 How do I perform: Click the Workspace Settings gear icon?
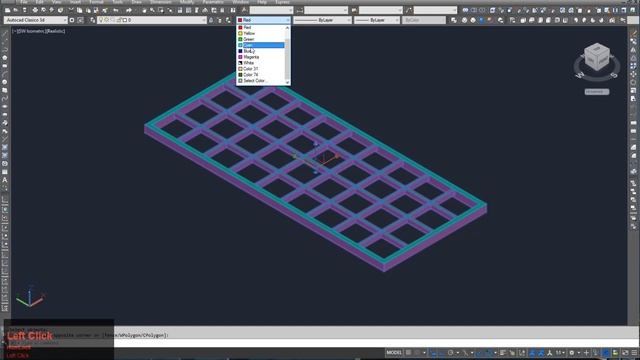click(x=72, y=20)
